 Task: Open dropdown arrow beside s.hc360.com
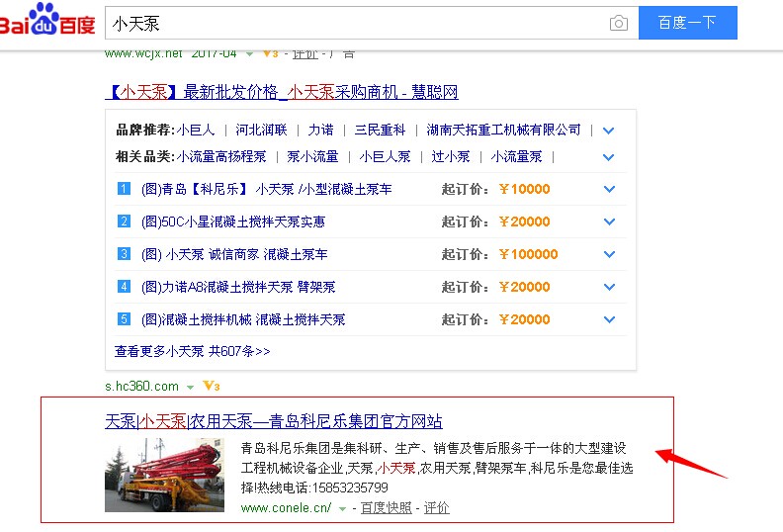pyautogui.click(x=190, y=387)
